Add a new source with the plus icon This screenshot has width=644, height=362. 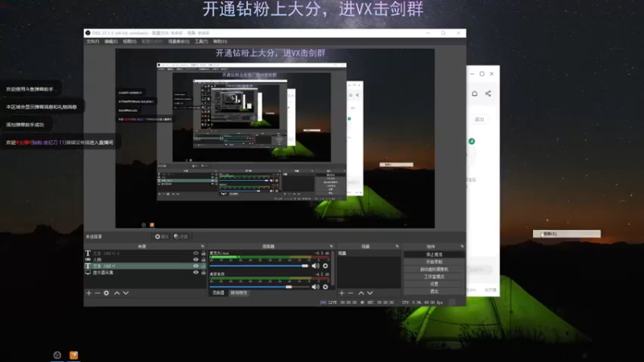pos(89,293)
